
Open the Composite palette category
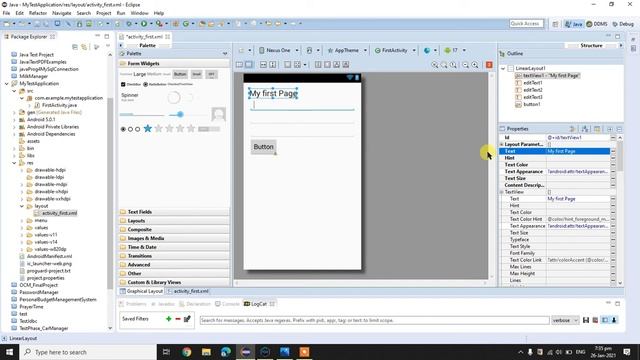(174, 229)
